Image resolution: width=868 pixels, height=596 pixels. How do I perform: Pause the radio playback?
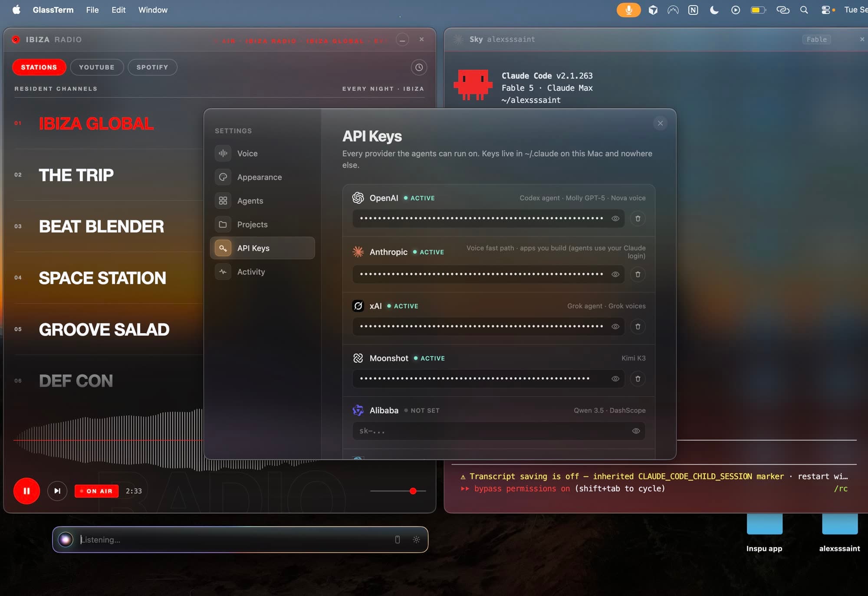(x=26, y=491)
